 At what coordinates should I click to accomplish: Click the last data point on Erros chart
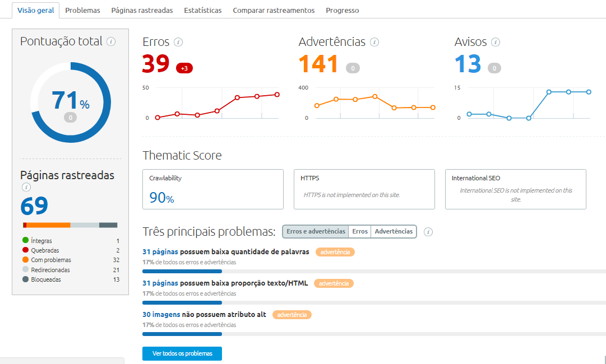(277, 94)
